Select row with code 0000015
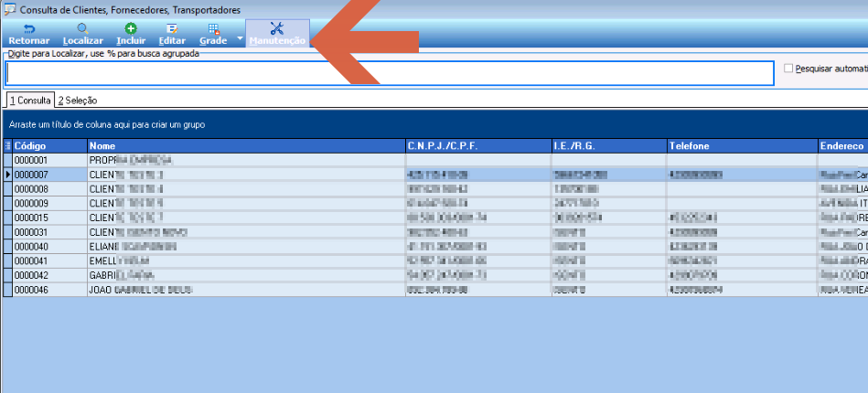This screenshot has width=868, height=393. (435, 218)
